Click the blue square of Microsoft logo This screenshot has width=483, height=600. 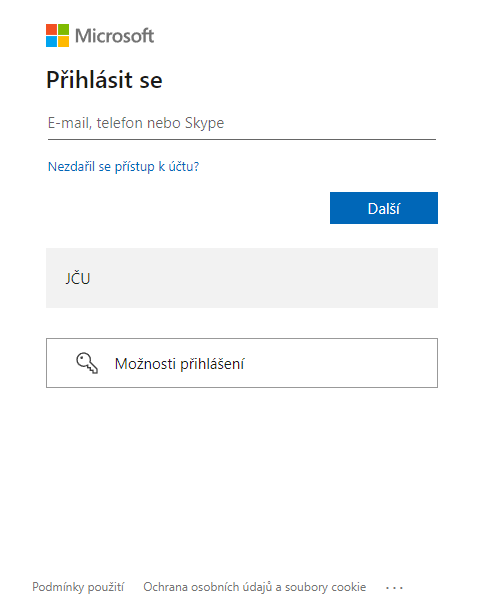click(52, 42)
